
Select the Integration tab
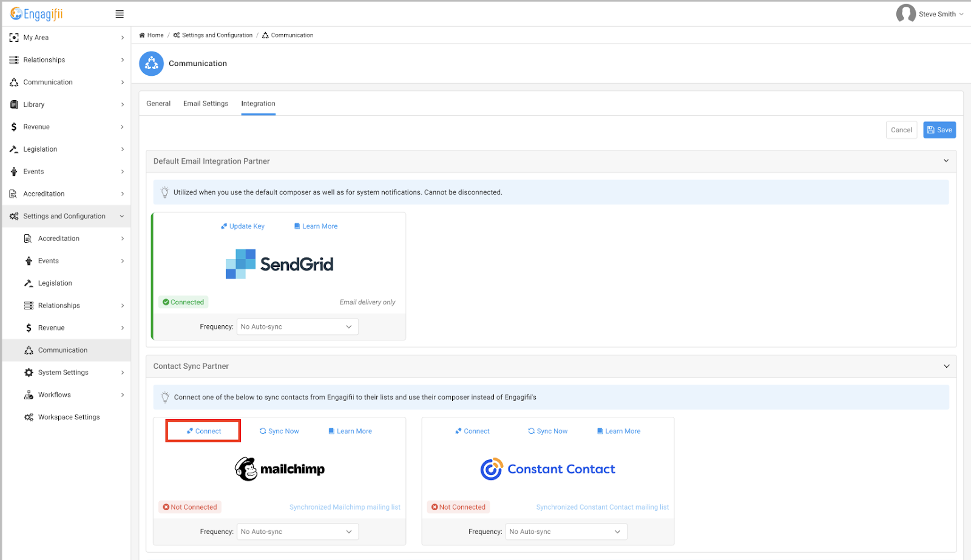[258, 104]
